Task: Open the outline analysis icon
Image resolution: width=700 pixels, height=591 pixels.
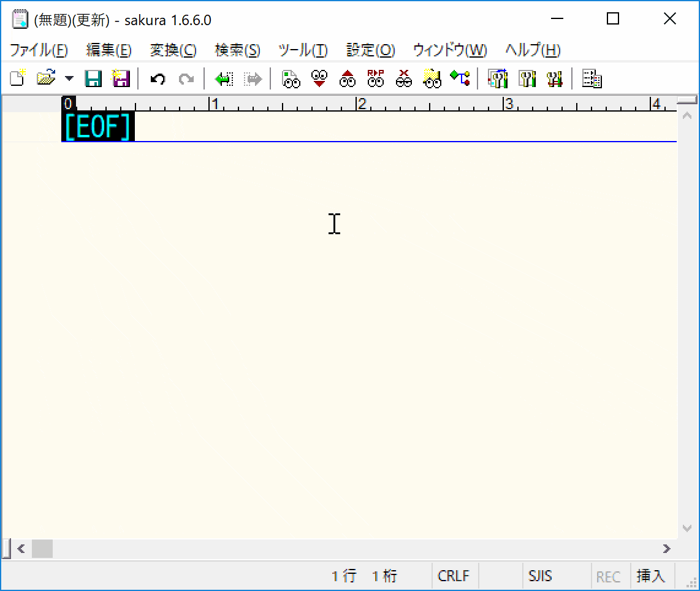Action: coord(591,78)
